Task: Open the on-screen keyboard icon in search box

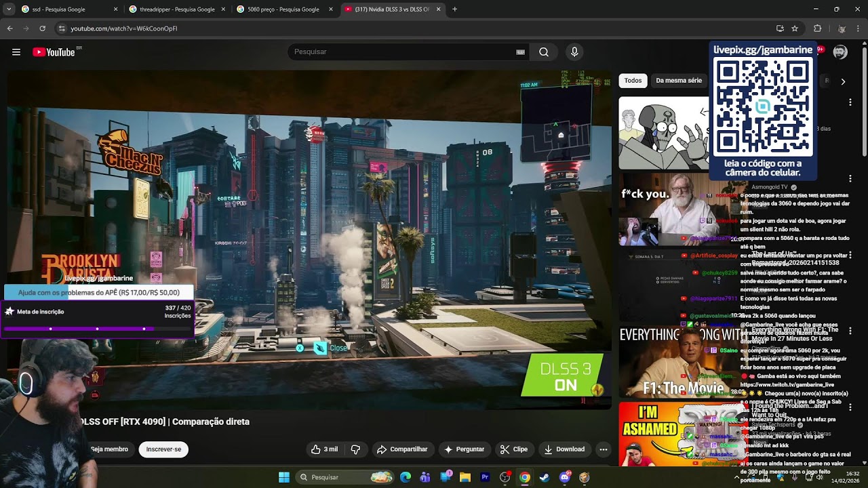Action: click(x=521, y=52)
